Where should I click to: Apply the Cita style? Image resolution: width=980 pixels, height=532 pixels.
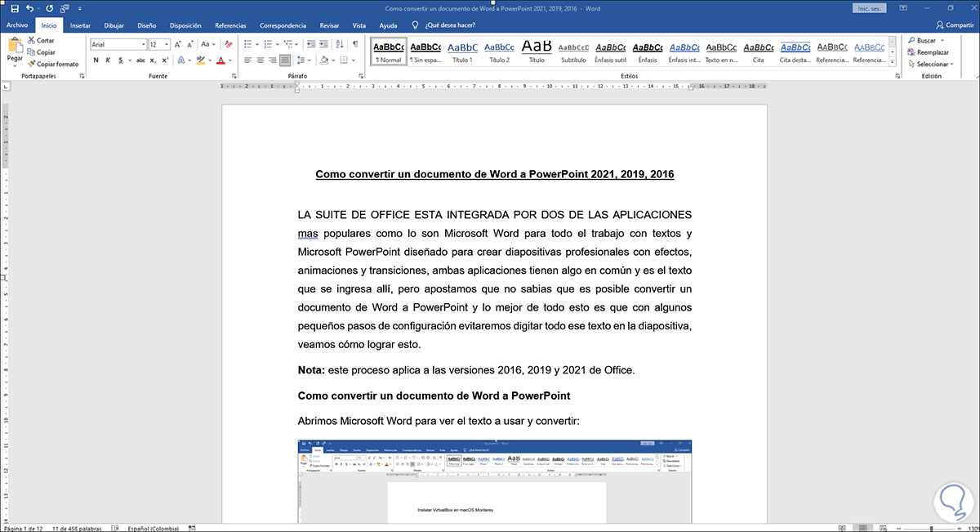[759, 52]
